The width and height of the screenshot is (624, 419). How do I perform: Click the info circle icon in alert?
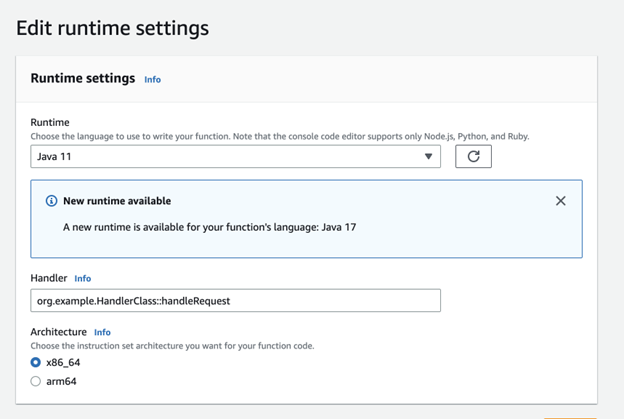51,201
